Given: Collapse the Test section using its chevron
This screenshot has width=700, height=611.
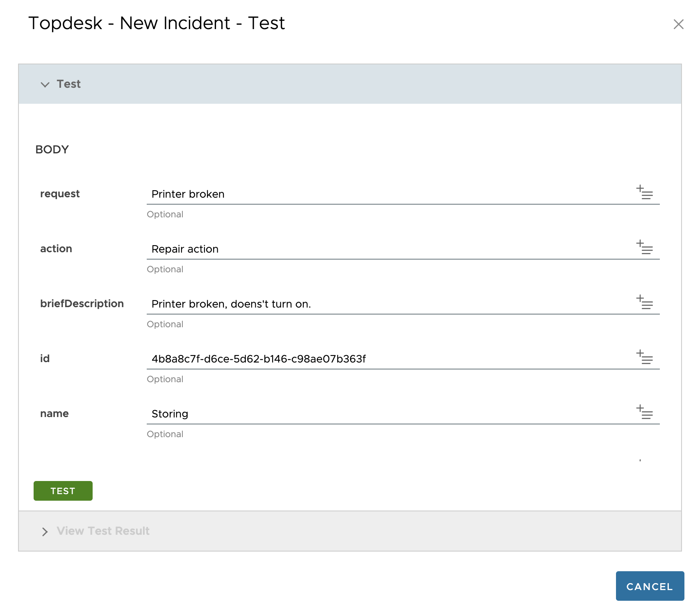Looking at the screenshot, I should (x=45, y=84).
